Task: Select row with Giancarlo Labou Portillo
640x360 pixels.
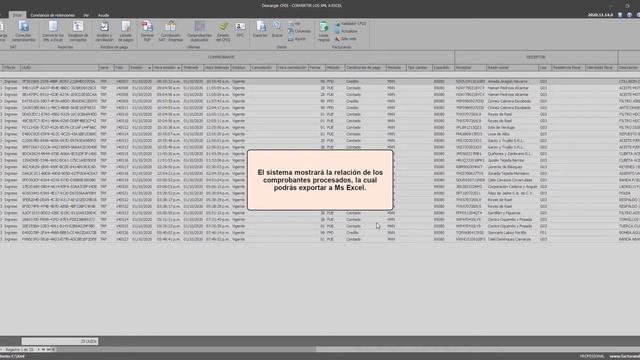Action: pyautogui.click(x=320, y=233)
